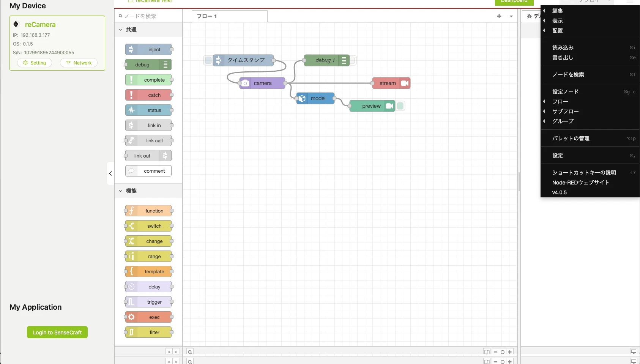This screenshot has height=364, width=640.
Task: Switch to the フロー 1 tab
Action: [x=230, y=16]
